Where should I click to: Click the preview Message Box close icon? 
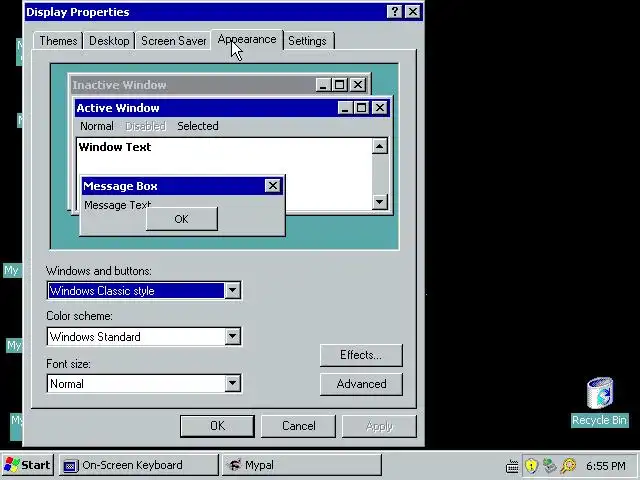(x=273, y=186)
